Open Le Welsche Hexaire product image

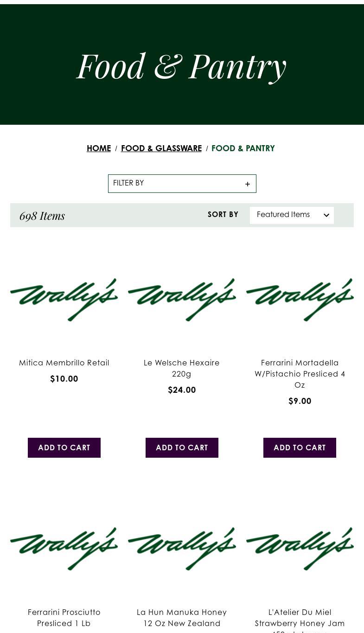[x=182, y=300]
